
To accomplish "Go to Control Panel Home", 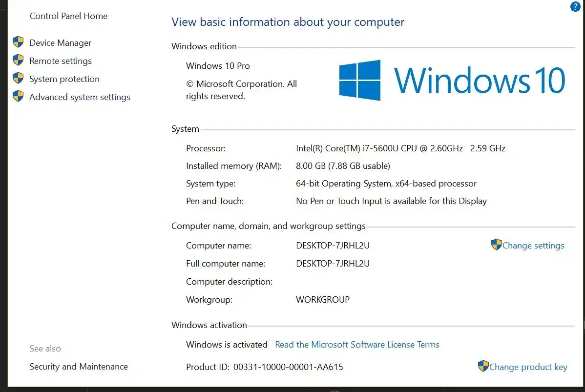I will [x=68, y=16].
